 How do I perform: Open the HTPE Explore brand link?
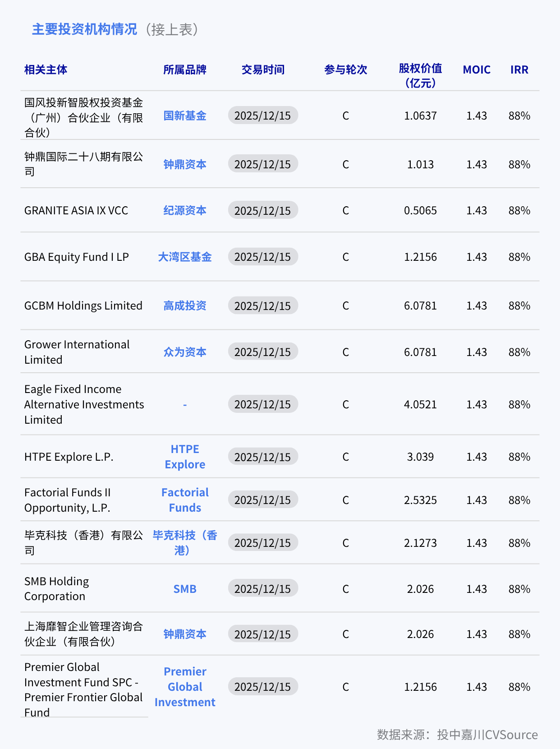tap(185, 457)
